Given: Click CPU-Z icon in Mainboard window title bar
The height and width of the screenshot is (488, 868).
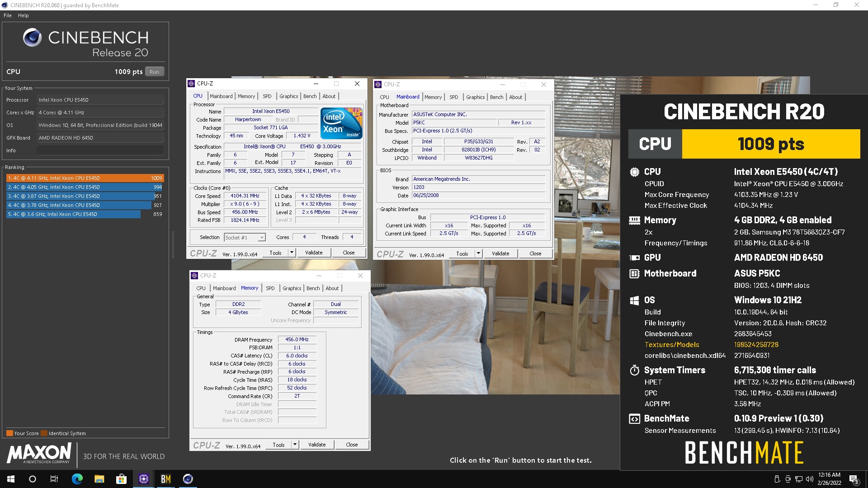Looking at the screenshot, I should [378, 84].
